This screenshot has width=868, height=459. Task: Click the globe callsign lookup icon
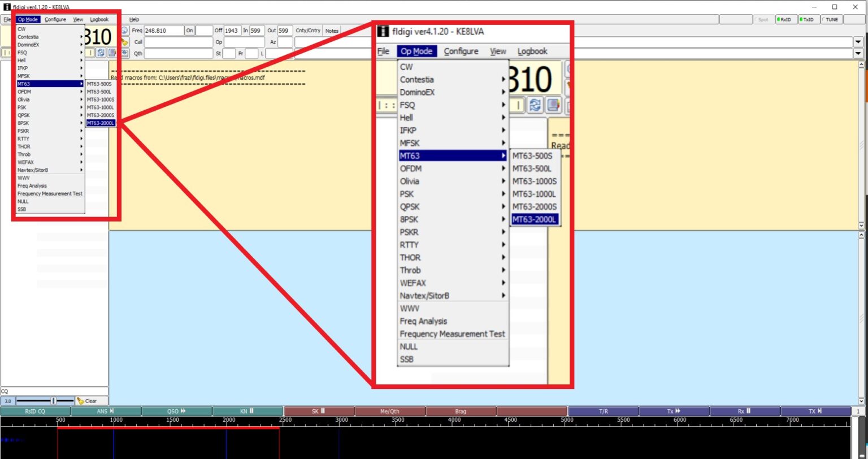pyautogui.click(x=124, y=31)
